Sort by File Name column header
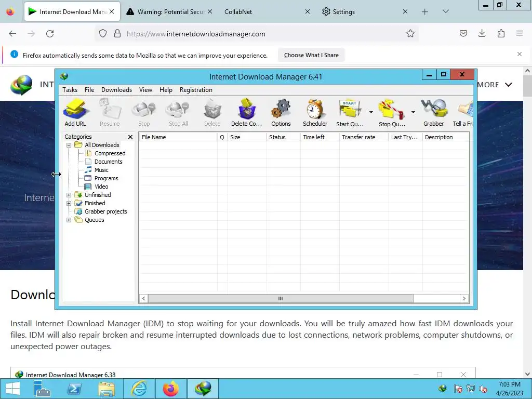Viewport: 532px width, 399px height. pyautogui.click(x=178, y=137)
